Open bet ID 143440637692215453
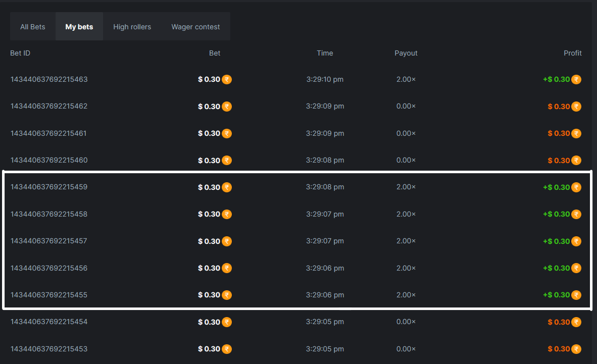The height and width of the screenshot is (364, 597). tap(49, 349)
